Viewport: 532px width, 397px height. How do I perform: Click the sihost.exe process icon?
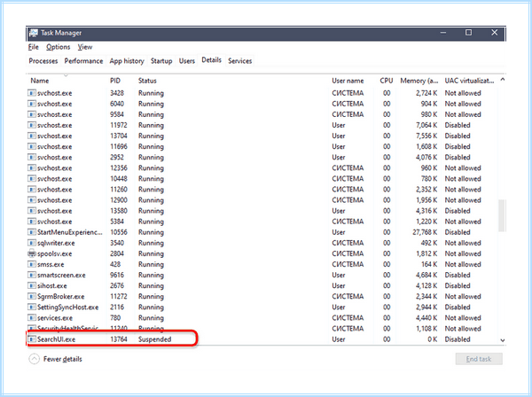[x=32, y=286]
